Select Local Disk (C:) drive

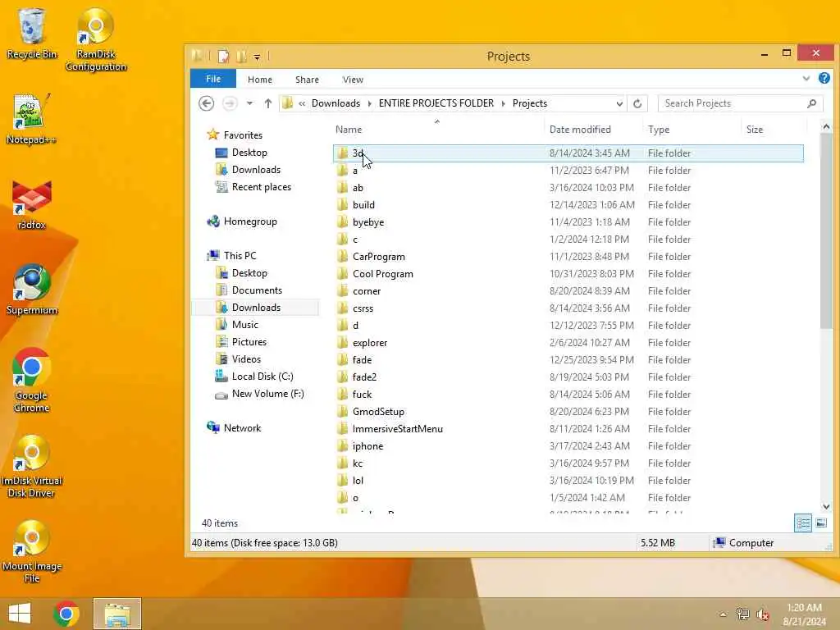coord(254,376)
